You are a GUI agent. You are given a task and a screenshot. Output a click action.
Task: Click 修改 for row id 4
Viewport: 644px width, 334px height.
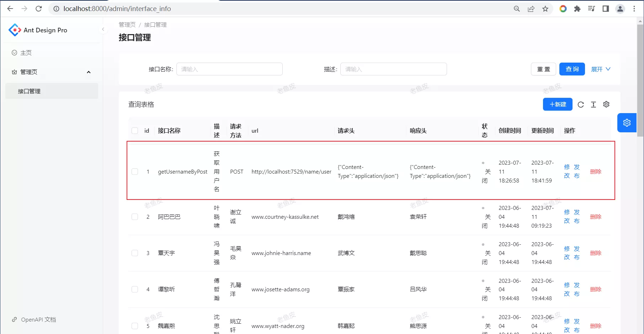pyautogui.click(x=567, y=289)
